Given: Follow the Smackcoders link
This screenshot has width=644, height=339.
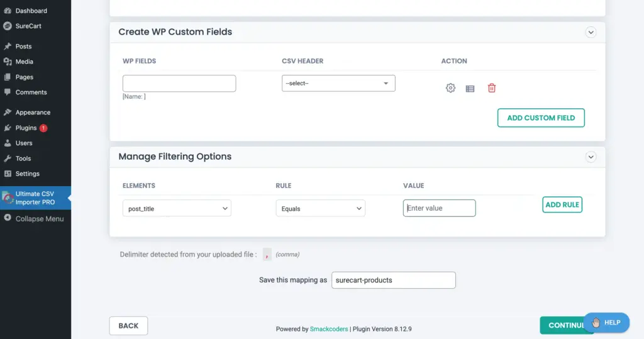Looking at the screenshot, I should point(329,329).
